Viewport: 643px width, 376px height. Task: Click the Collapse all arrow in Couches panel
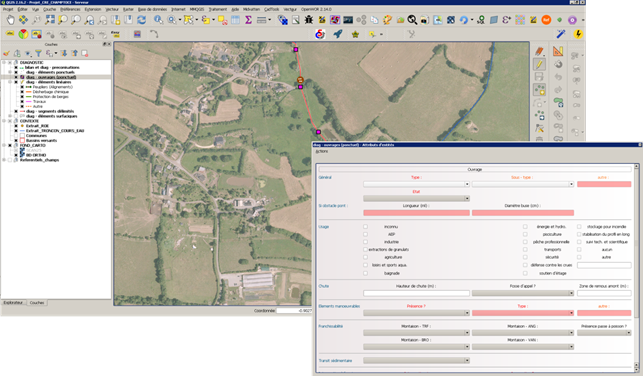74,53
